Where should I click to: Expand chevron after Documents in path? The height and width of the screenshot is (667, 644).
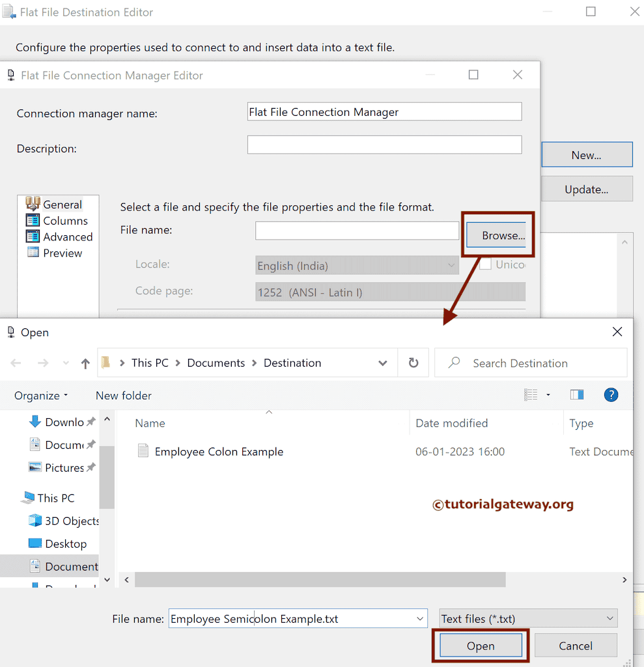coord(255,363)
